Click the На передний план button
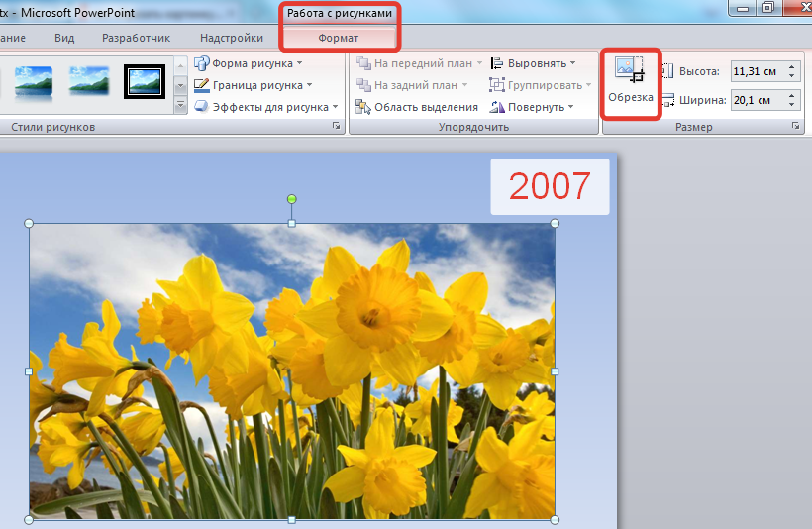 pyautogui.click(x=415, y=63)
